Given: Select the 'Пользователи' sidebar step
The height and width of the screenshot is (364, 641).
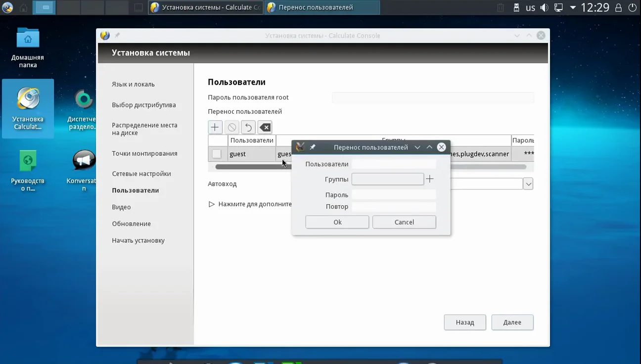Looking at the screenshot, I should (x=135, y=190).
